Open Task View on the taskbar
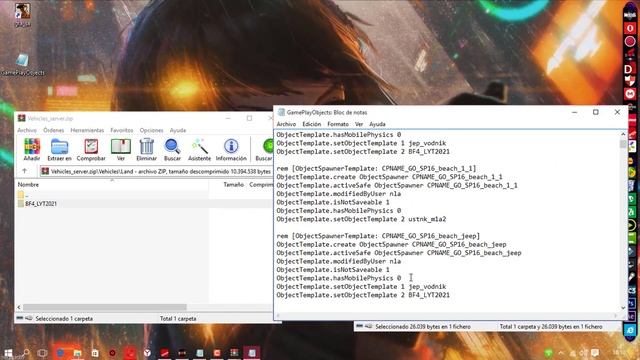640x360 pixels. (42, 353)
